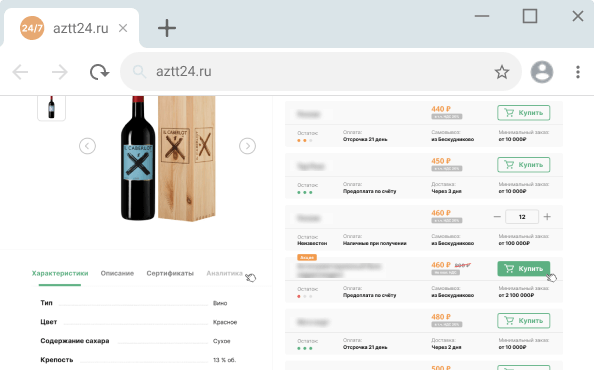Go back to the previous page
594x370 pixels.
tap(20, 72)
